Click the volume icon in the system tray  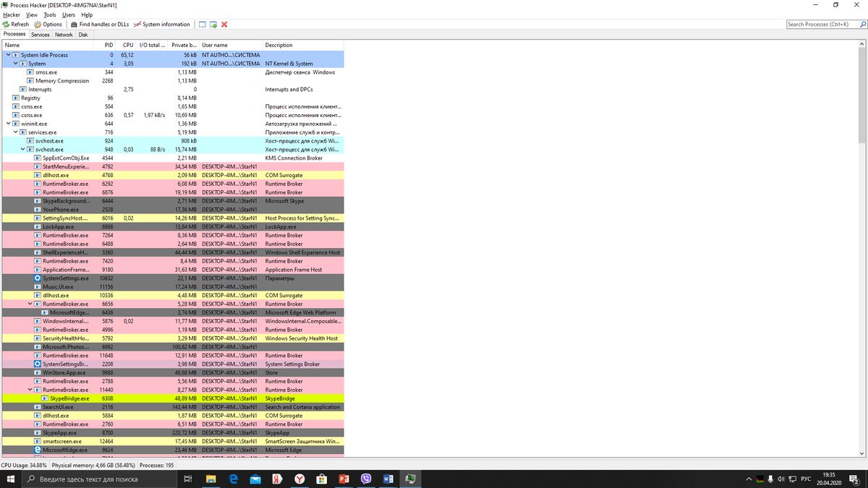tap(780, 479)
